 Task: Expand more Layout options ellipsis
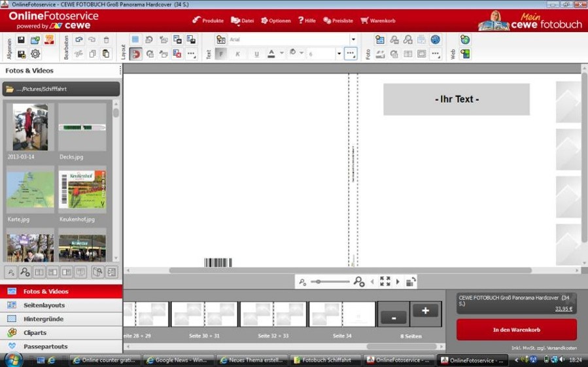pos(191,54)
